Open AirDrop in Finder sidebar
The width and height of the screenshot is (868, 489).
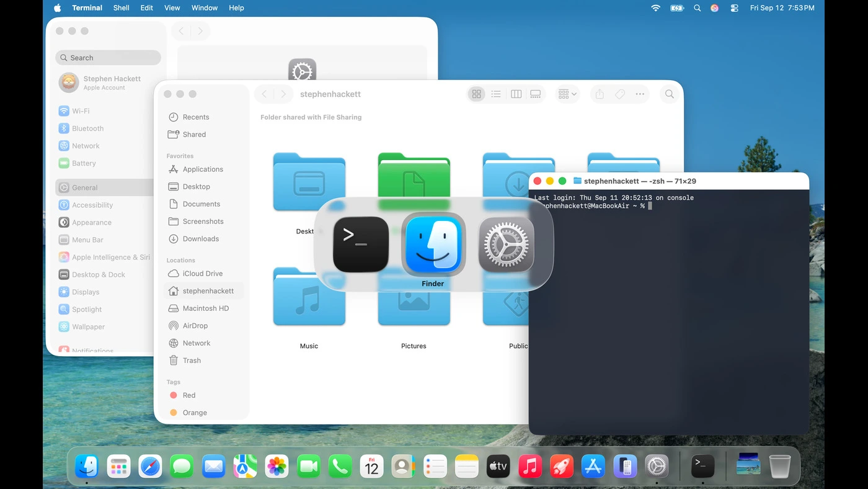(203, 326)
